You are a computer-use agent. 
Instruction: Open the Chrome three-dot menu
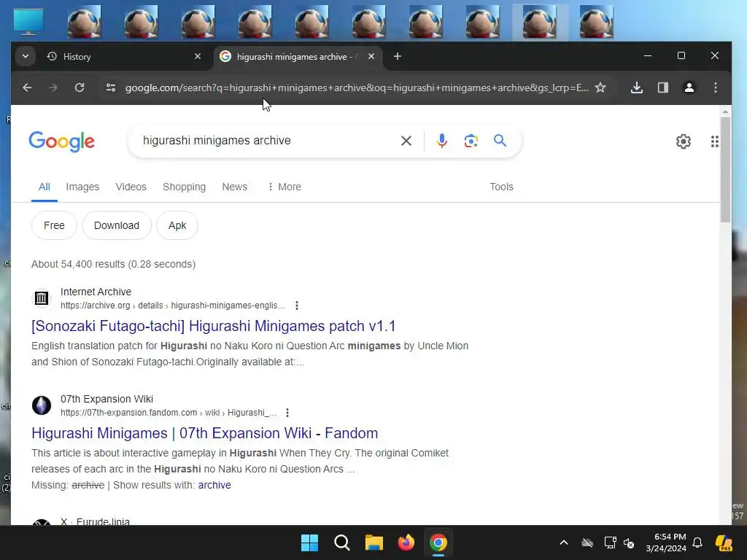click(x=715, y=87)
